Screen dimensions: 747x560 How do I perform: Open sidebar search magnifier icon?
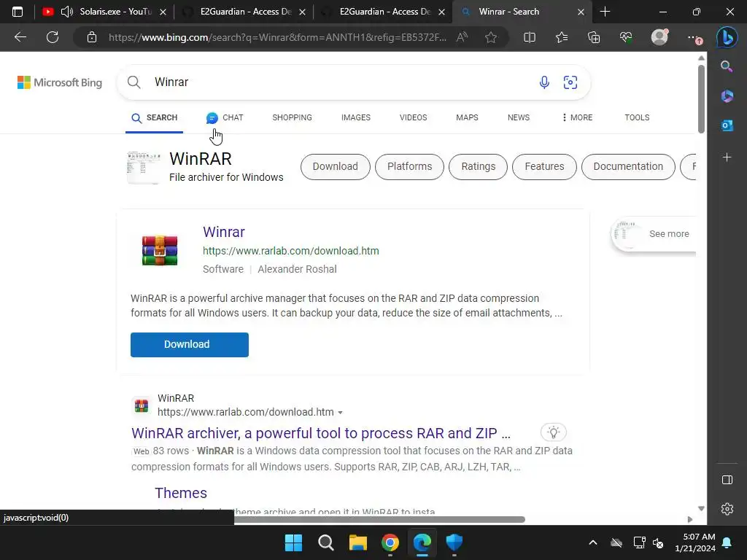click(727, 66)
